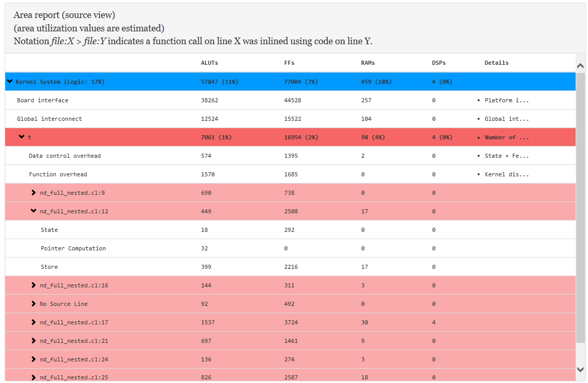588x383 pixels.
Task: Expand the nd_full_nested.cl:9 row
Action: point(34,193)
